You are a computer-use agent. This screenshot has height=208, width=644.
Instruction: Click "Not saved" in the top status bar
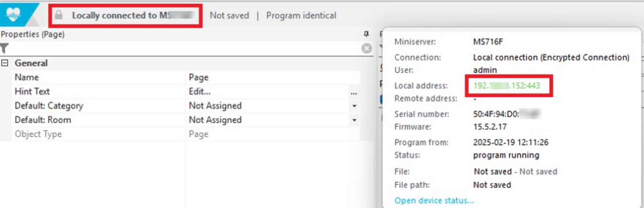pyautogui.click(x=229, y=15)
